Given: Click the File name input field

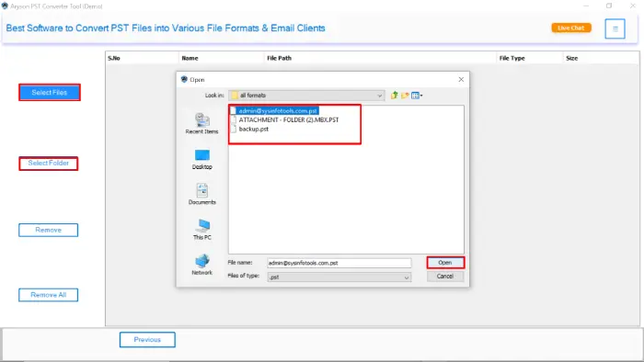Looking at the screenshot, I should pos(339,263).
